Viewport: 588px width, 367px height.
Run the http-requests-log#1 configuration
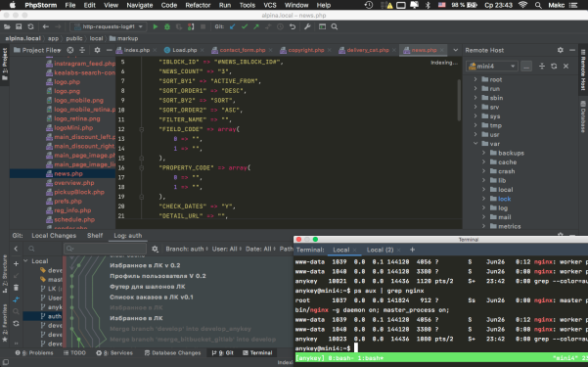pos(156,26)
